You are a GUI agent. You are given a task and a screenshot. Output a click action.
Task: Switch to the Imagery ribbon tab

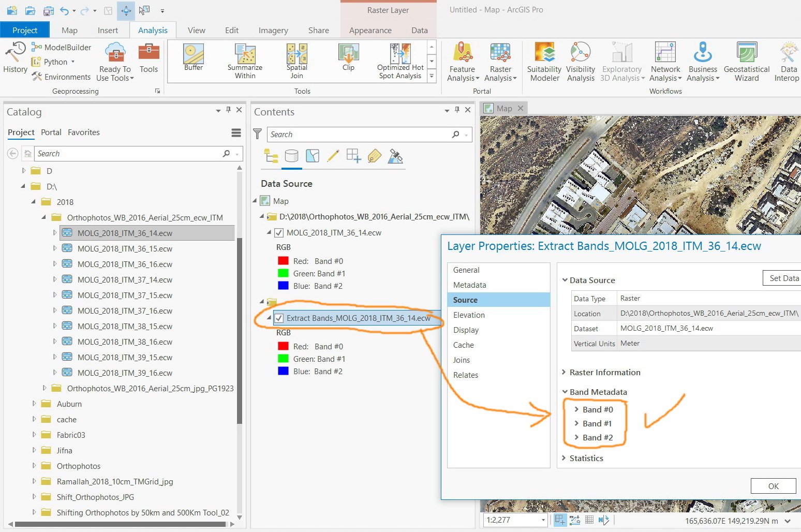tap(273, 30)
